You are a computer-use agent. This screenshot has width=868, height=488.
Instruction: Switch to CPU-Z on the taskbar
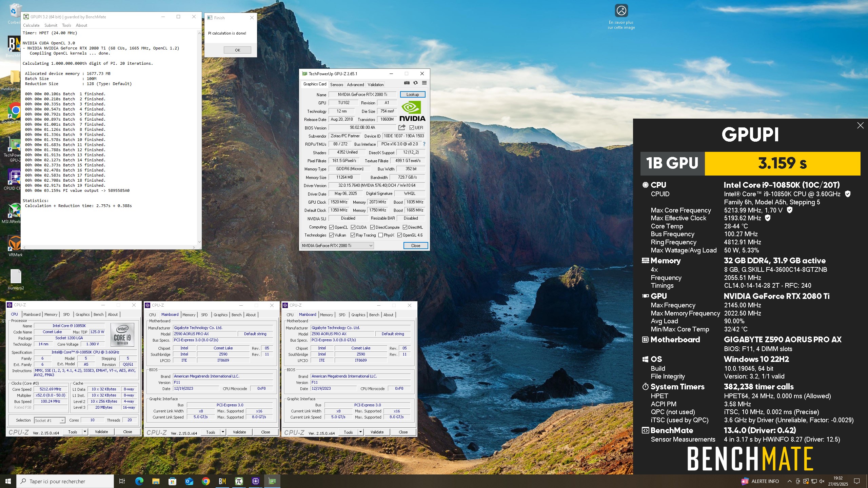tap(255, 481)
